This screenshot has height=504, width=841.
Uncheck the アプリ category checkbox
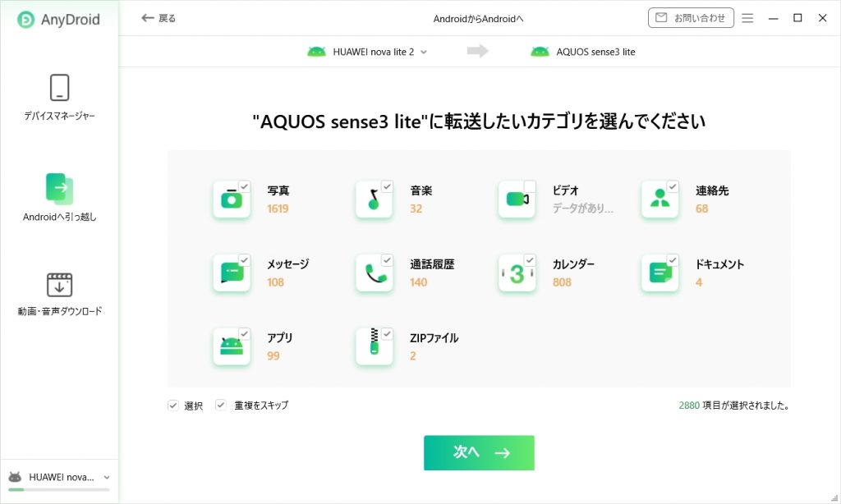click(244, 334)
